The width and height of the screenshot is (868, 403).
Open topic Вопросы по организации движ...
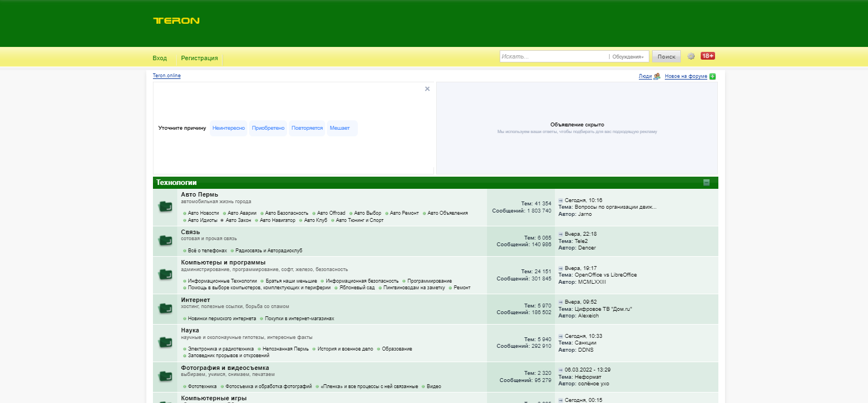(616, 207)
